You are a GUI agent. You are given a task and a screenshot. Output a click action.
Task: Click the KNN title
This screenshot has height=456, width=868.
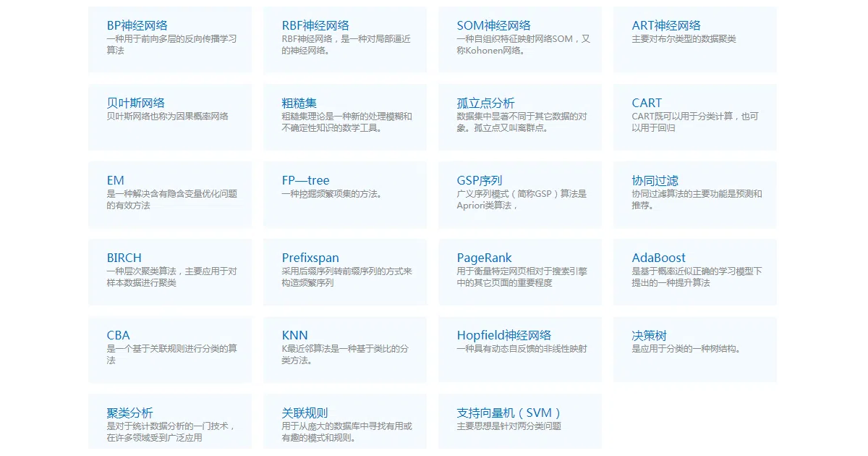click(295, 335)
